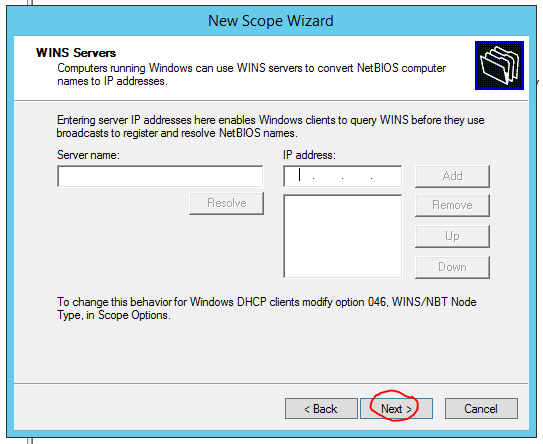Image resolution: width=543 pixels, height=444 pixels.
Task: Click the Resolve button
Action: pos(226,203)
